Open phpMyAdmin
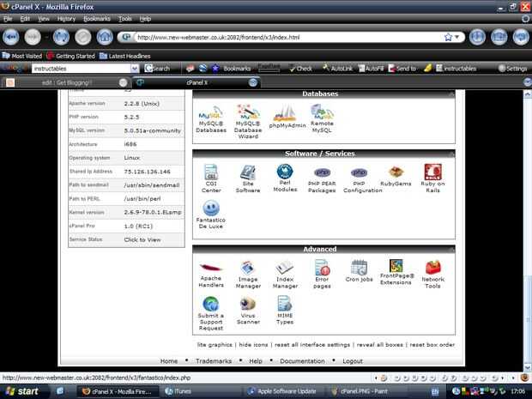This screenshot has height=399, width=532. [287, 117]
